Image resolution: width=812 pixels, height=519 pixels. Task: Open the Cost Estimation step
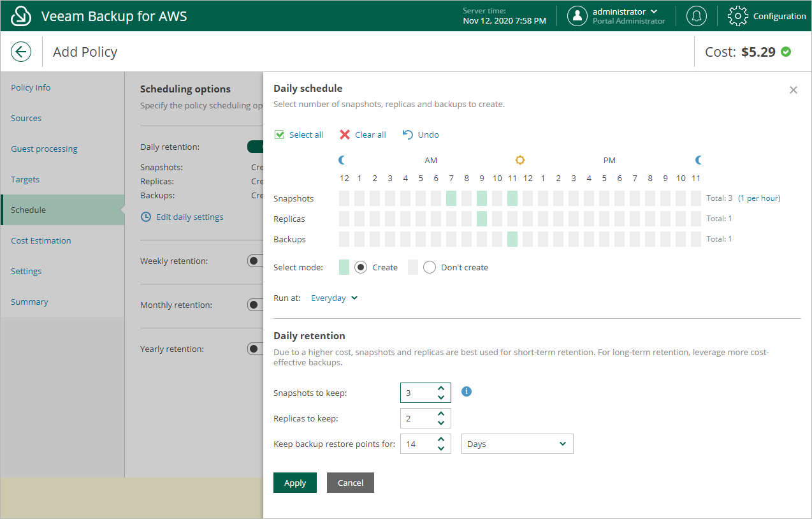pos(62,240)
